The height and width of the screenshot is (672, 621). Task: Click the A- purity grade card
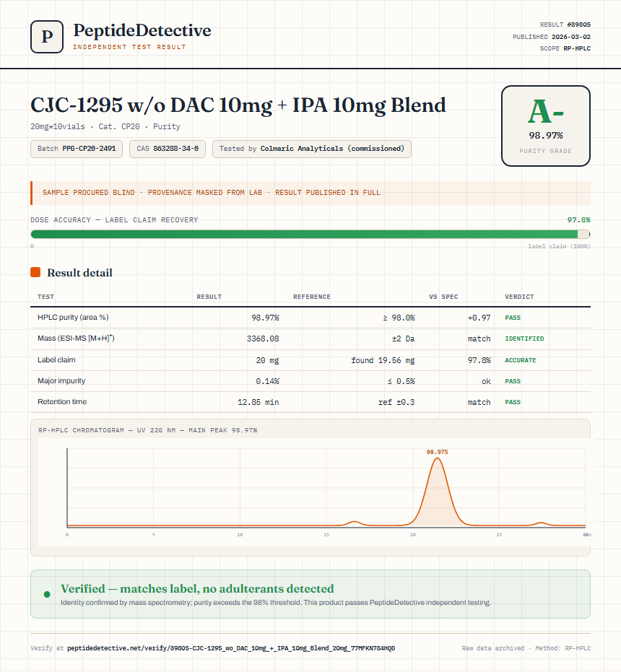[545, 126]
